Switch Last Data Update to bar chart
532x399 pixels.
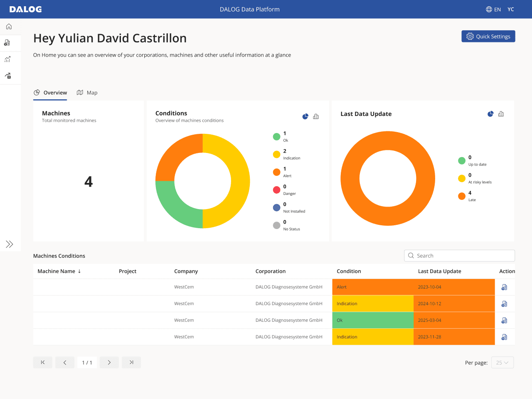[501, 114]
